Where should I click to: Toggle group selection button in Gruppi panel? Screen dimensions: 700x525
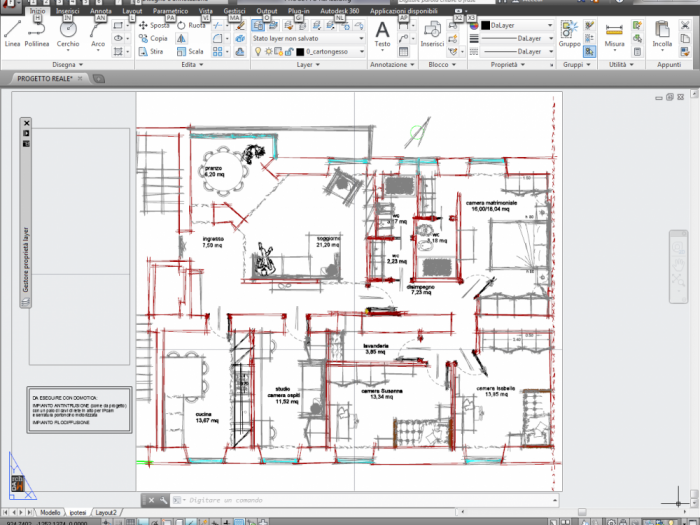[x=589, y=51]
